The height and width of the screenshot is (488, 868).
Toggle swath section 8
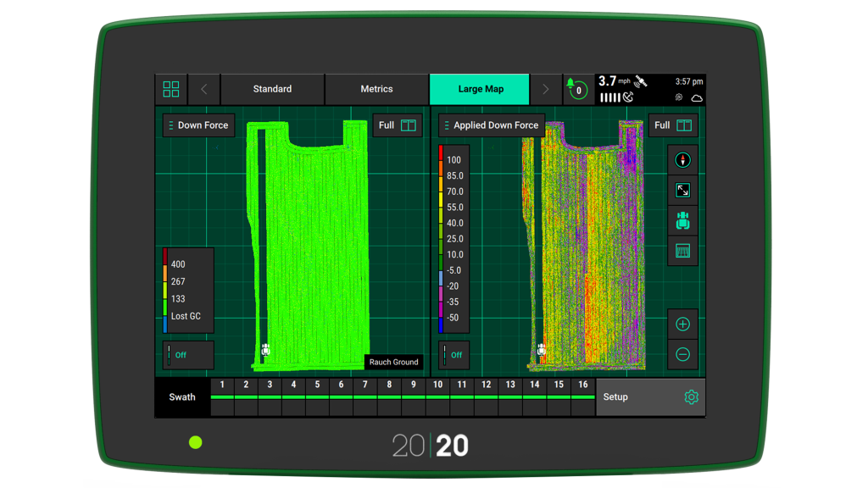(x=389, y=396)
